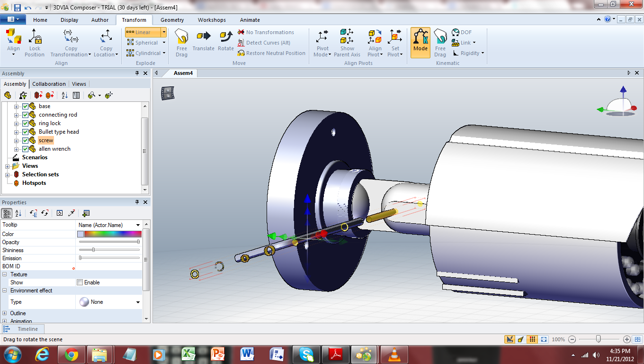Click the zoom level slider handle
The height and width of the screenshot is (364, 644).
click(599, 339)
